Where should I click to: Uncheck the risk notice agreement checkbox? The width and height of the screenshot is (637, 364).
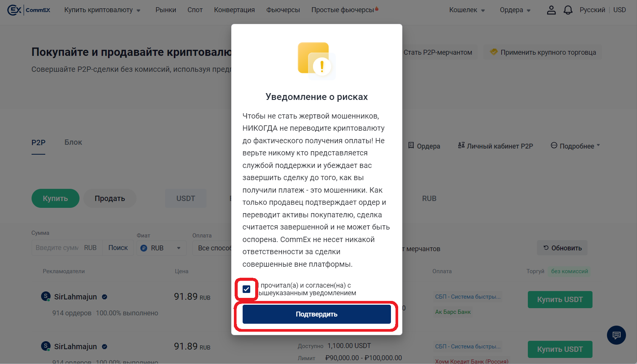246,289
